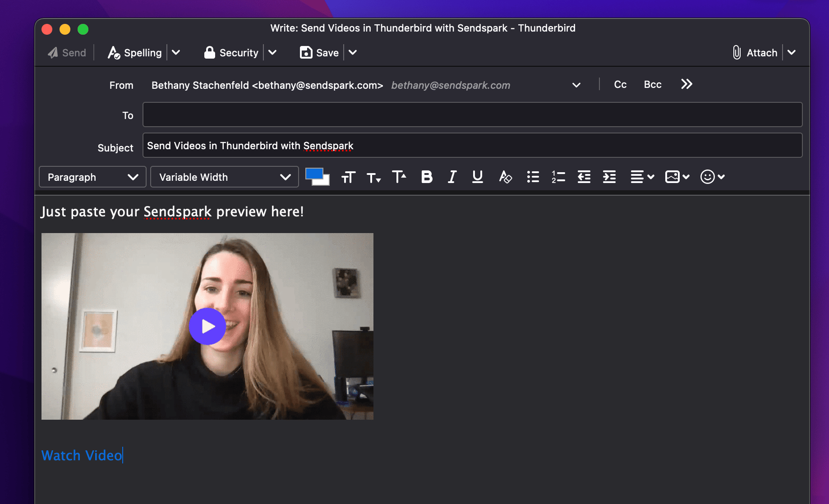
Task: Click the bethany@sendspark.com italic address
Action: coord(451,85)
